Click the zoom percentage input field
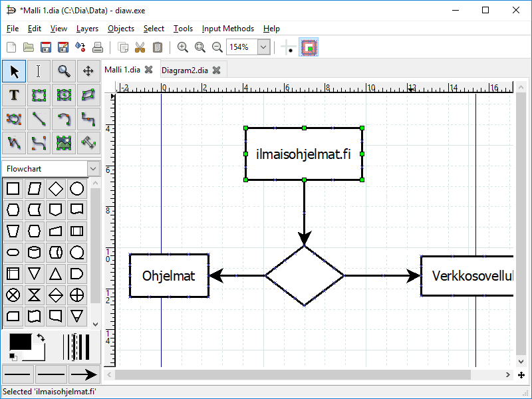The width and height of the screenshot is (532, 399). coord(242,47)
